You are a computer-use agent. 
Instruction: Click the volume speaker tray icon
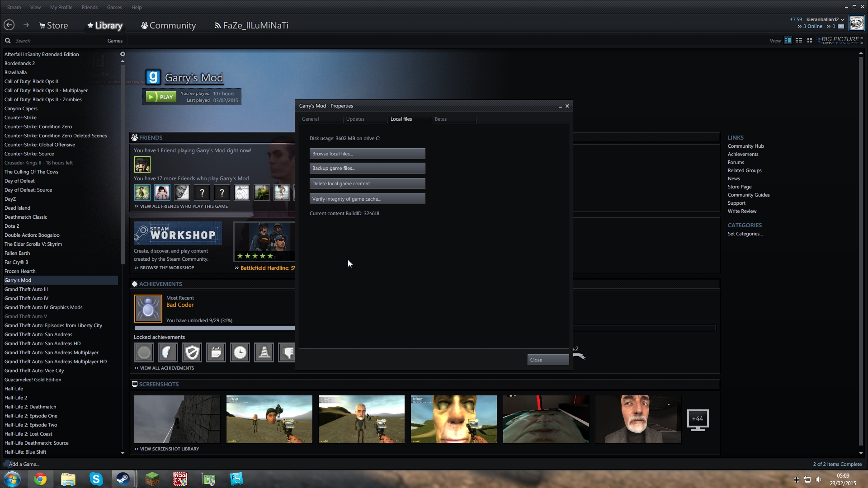point(819,479)
